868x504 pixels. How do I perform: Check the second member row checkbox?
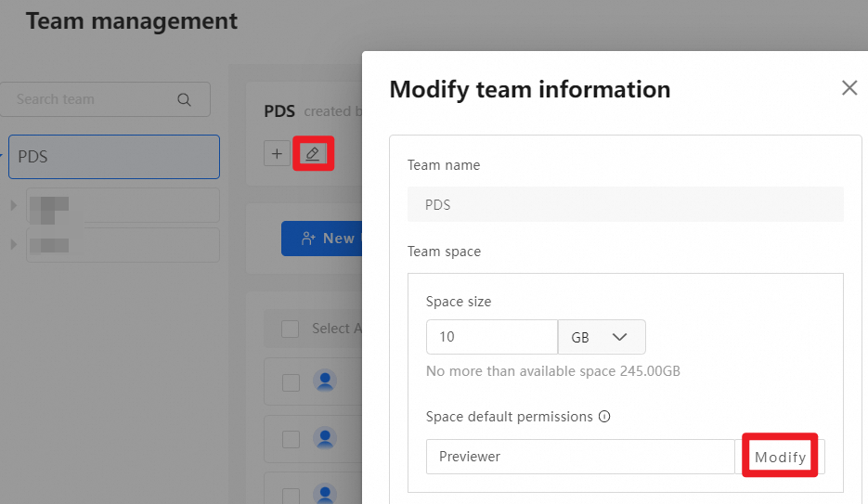[x=291, y=439]
